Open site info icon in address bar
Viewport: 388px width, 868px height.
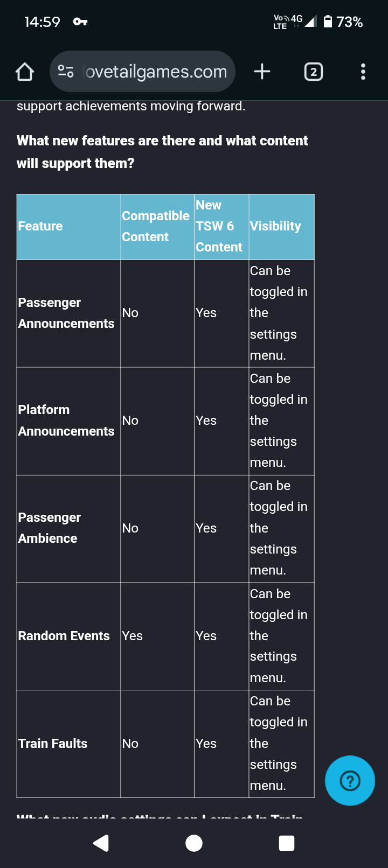[66, 72]
